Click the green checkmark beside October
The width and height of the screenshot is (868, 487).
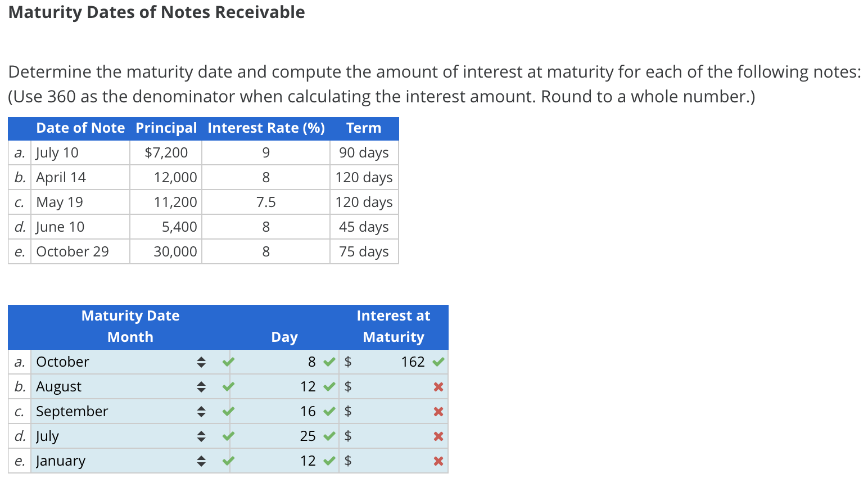tap(228, 362)
